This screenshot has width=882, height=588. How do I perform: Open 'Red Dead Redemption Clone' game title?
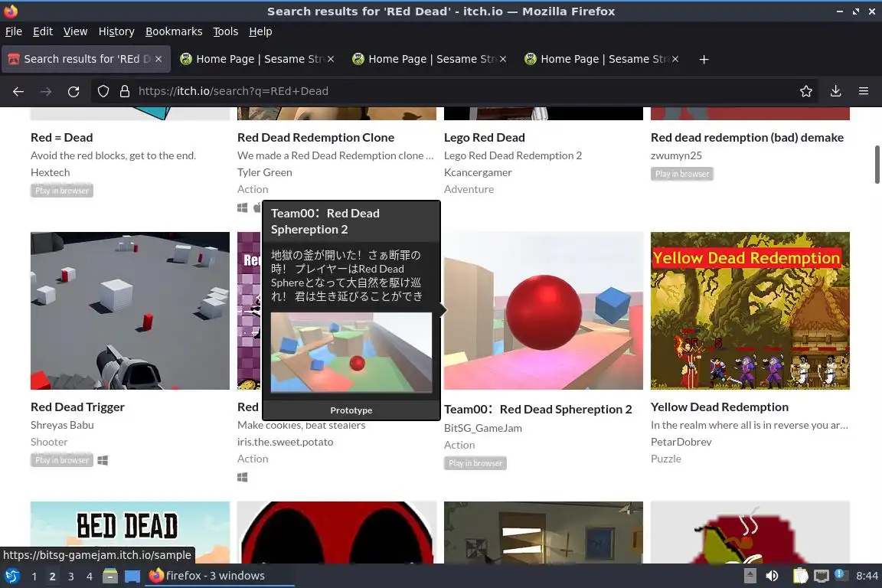[315, 137]
